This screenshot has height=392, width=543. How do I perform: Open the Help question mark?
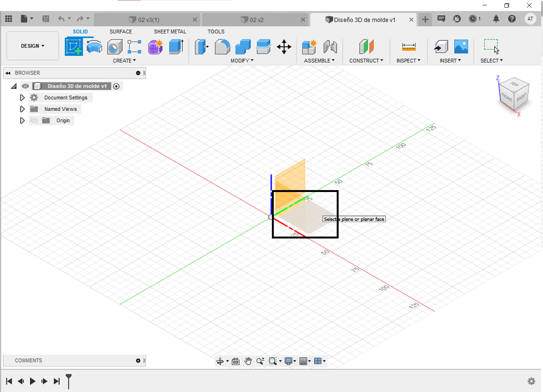512,19
